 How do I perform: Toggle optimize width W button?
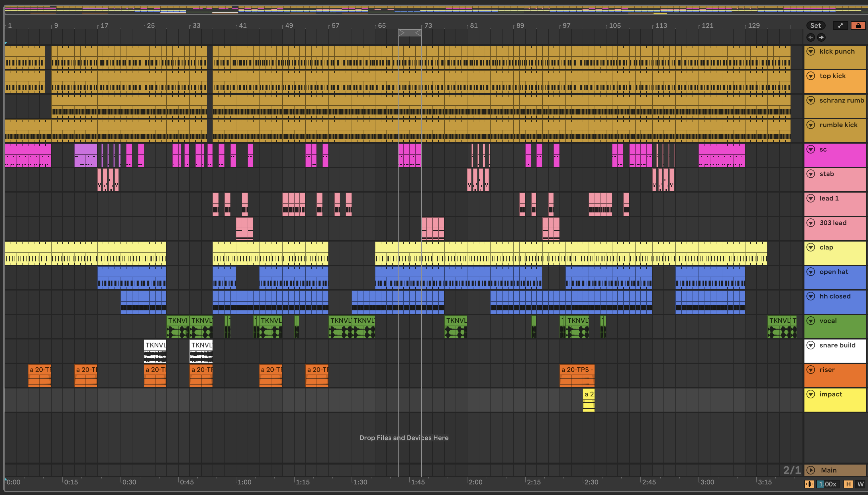860,484
